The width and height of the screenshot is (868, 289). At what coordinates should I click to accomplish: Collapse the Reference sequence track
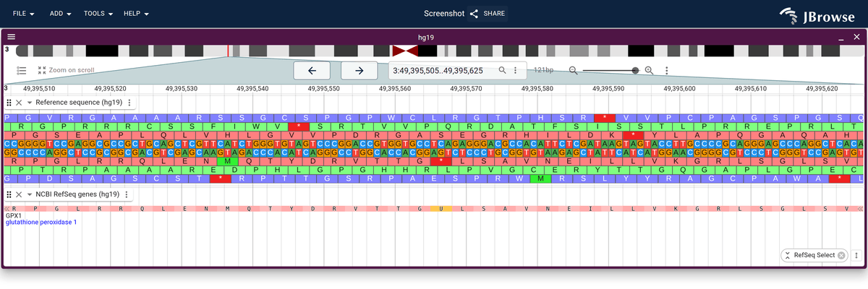tap(30, 103)
